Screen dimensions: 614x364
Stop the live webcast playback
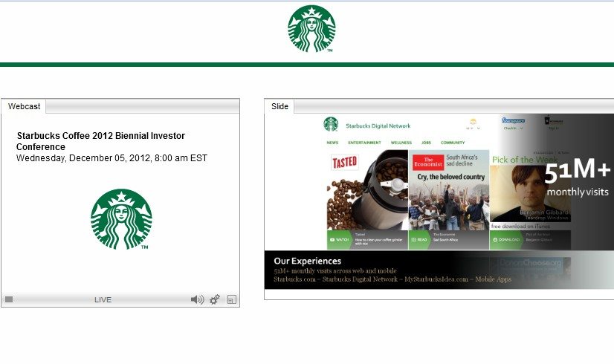click(x=9, y=299)
